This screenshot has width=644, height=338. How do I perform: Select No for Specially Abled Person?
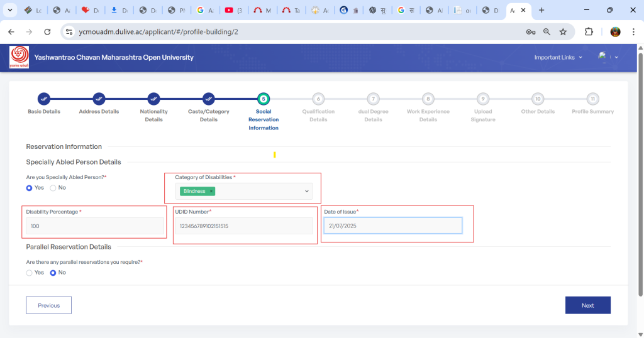point(53,188)
